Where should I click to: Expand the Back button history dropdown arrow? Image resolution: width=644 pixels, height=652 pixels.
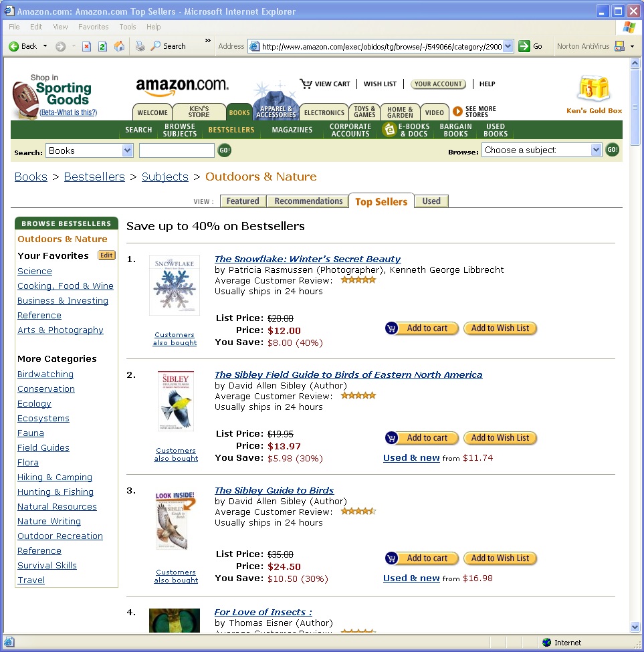(x=45, y=46)
